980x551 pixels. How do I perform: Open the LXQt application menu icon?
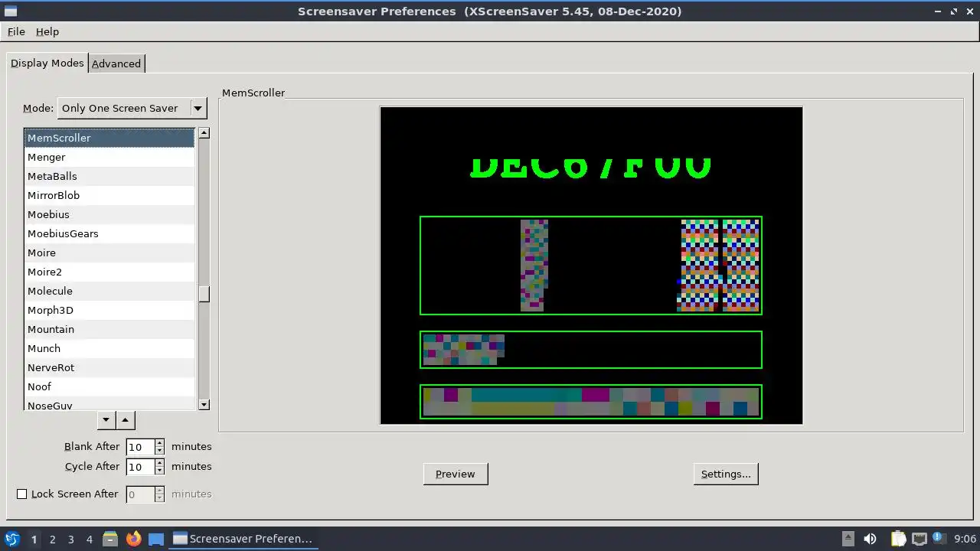tap(11, 539)
